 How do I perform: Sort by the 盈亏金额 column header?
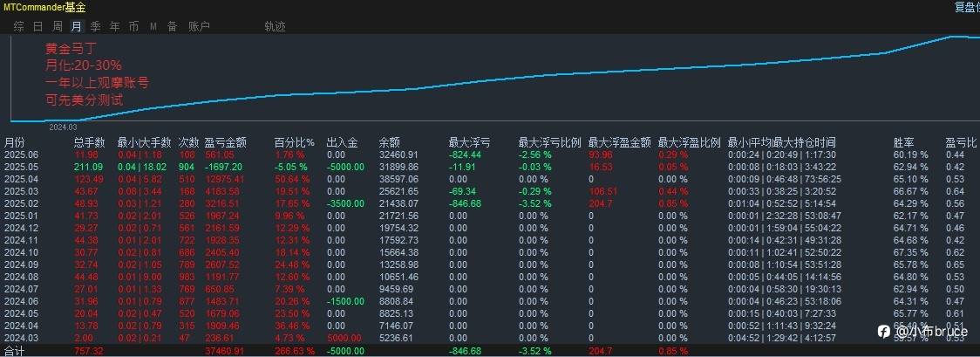pyautogui.click(x=226, y=142)
